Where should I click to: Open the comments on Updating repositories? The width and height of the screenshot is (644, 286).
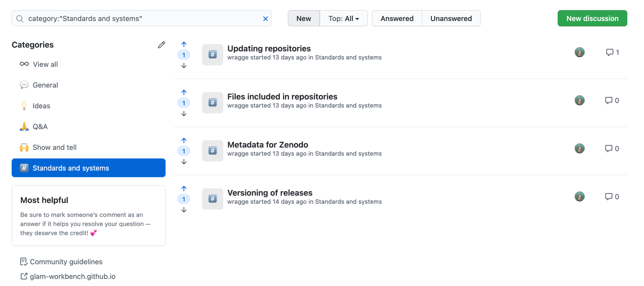tap(612, 52)
